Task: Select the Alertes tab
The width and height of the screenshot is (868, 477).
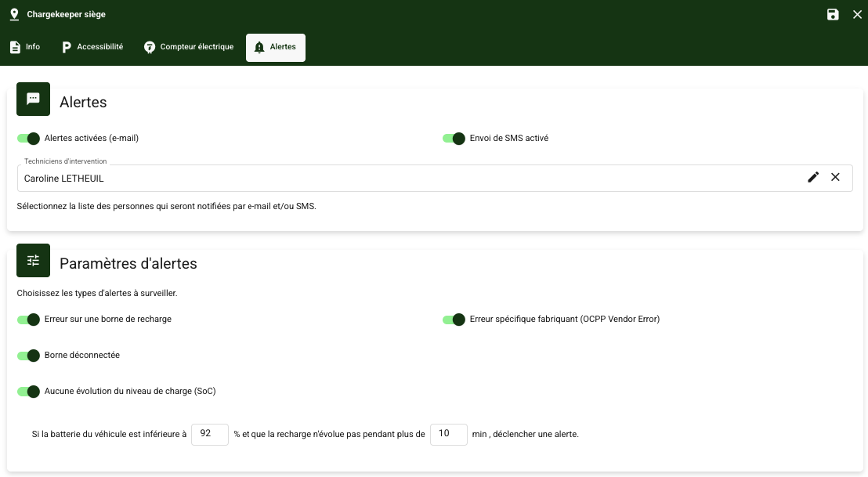Action: pyautogui.click(x=275, y=47)
